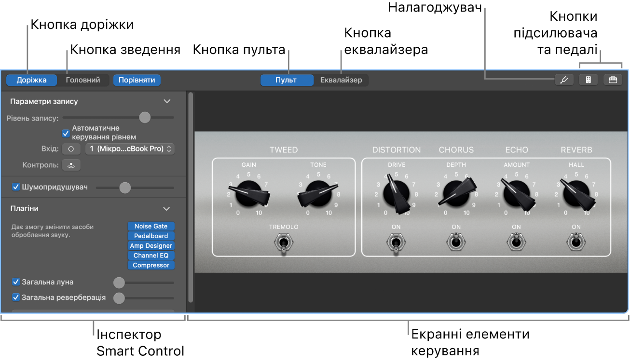Viewport: 630px width, 364px height.
Task: Open the tuner (Налагоджувач)
Action: coord(564,80)
